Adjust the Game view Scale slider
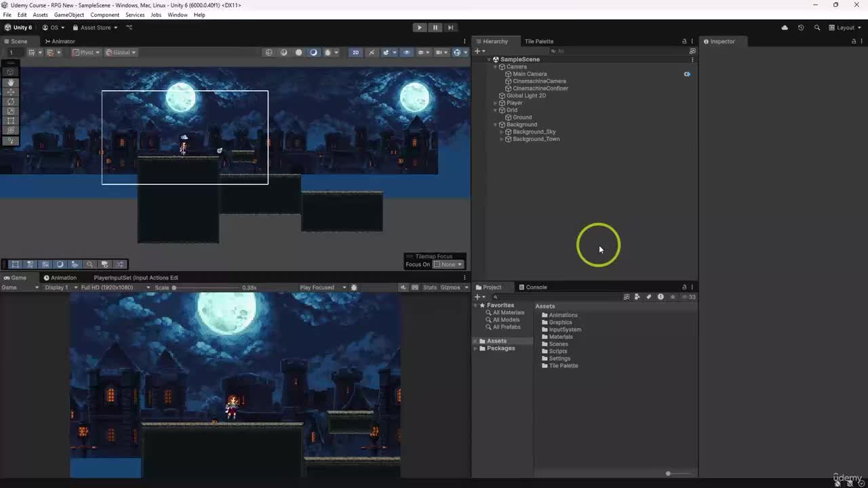The image size is (868, 488). pyautogui.click(x=207, y=287)
